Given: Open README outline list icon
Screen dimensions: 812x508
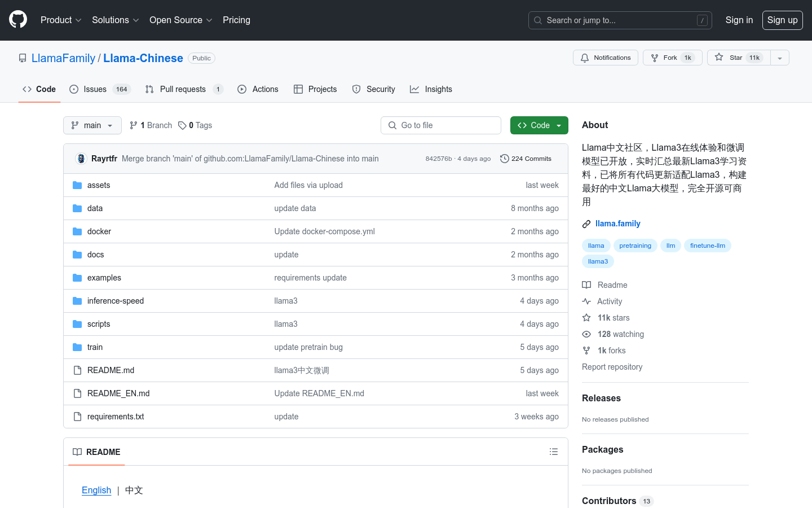Looking at the screenshot, I should tap(554, 452).
